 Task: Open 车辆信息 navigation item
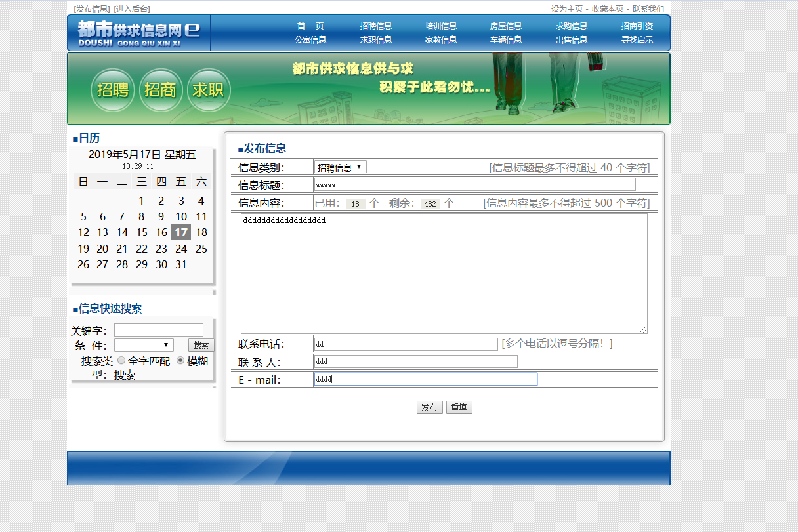(506, 40)
